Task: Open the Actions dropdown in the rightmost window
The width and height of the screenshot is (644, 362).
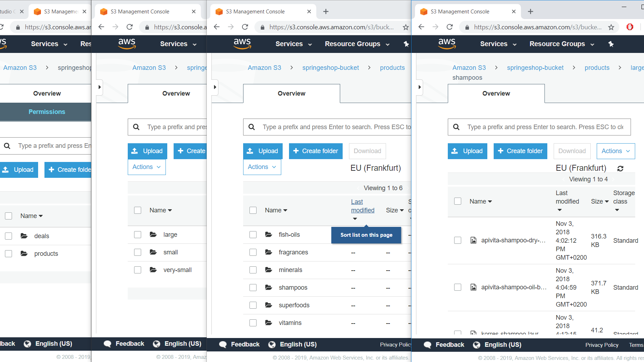Action: pyautogui.click(x=616, y=151)
